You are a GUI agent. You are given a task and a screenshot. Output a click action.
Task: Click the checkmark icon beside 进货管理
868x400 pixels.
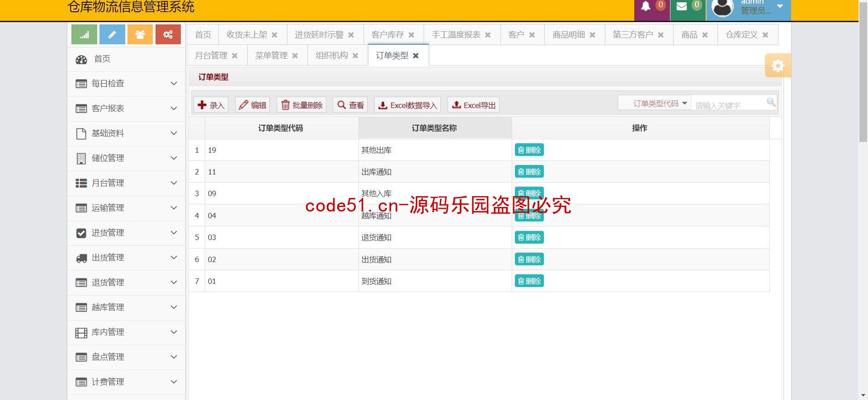[81, 233]
